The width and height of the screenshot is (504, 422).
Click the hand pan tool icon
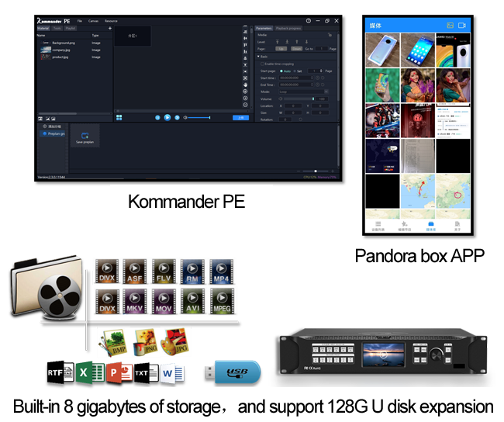pyautogui.click(x=245, y=85)
